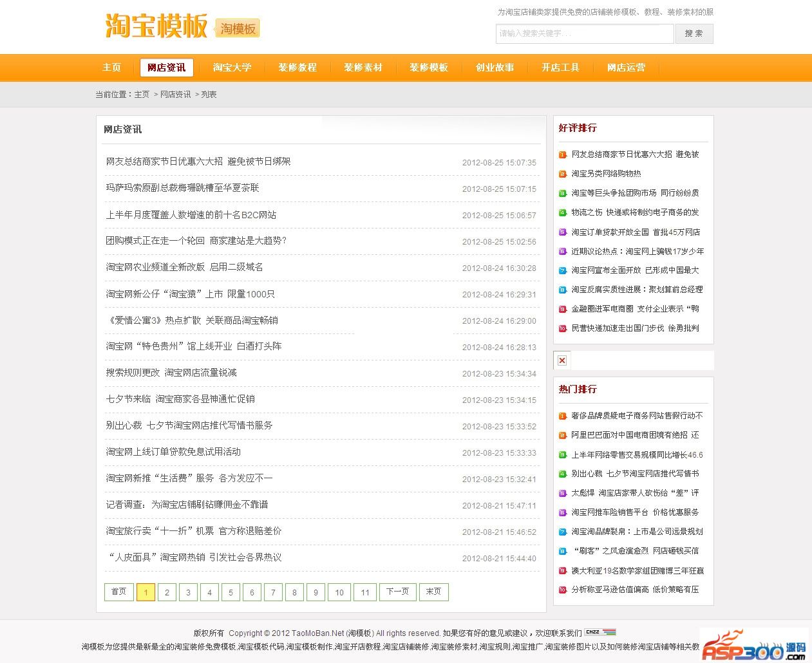Viewport: 812px width, 663px height.
Task: Focus the search keyword input field
Action: [x=585, y=33]
